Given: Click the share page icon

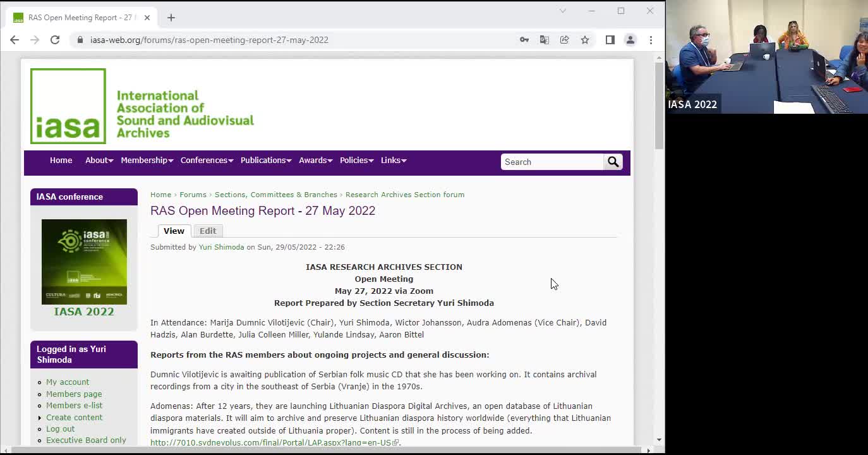Looking at the screenshot, I should tap(565, 40).
